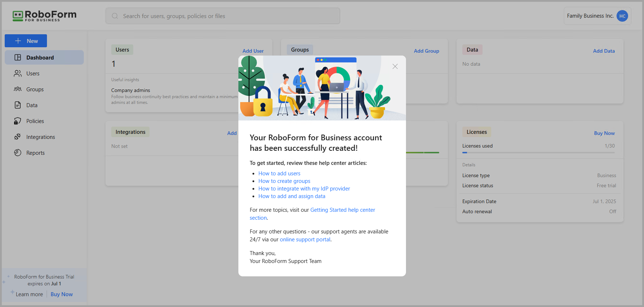The width and height of the screenshot is (644, 307).
Task: Click Learn more in trial banner
Action: [29, 294]
